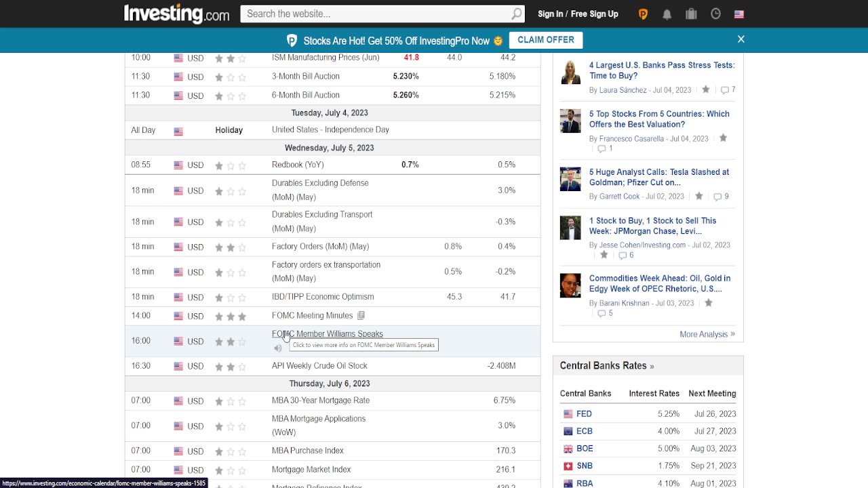Open the recent history clock icon
Image resolution: width=868 pixels, height=488 pixels.
pyautogui.click(x=715, y=14)
